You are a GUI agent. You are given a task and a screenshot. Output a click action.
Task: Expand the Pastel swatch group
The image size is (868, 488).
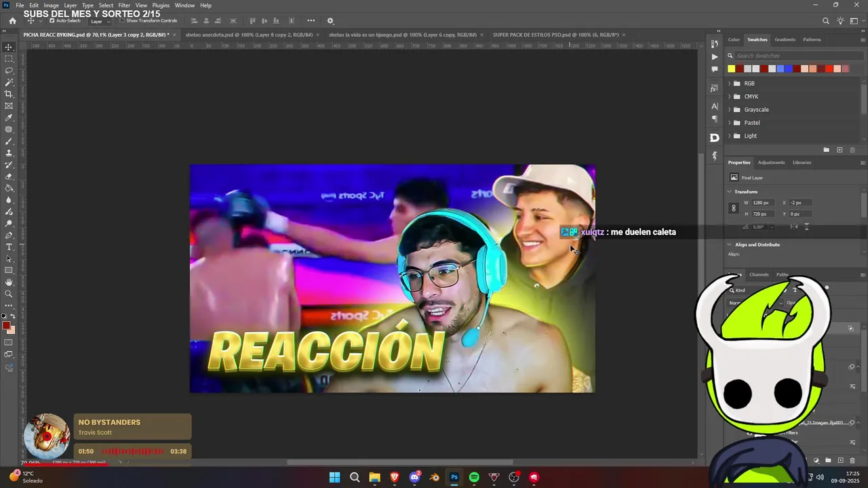pyautogui.click(x=729, y=123)
